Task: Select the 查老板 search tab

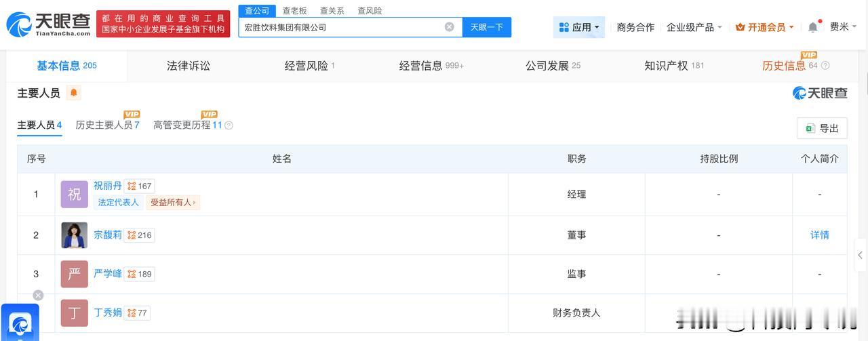Action: tap(294, 11)
